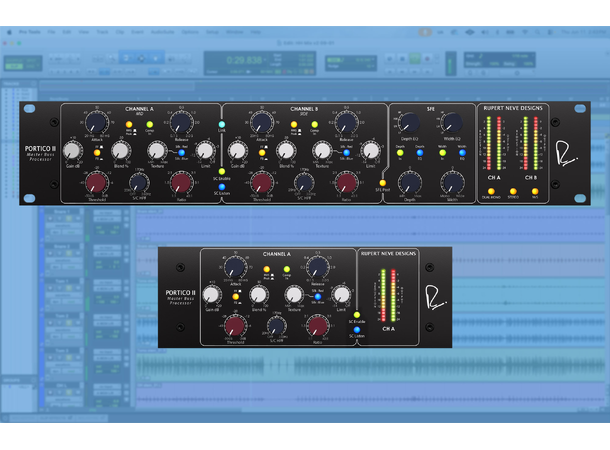
Task: Click Channel B Threshold knob
Action: click(261, 183)
